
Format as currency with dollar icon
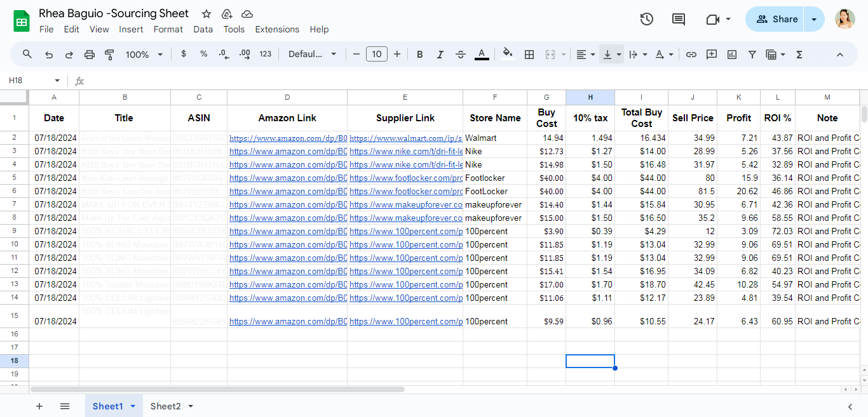point(184,54)
